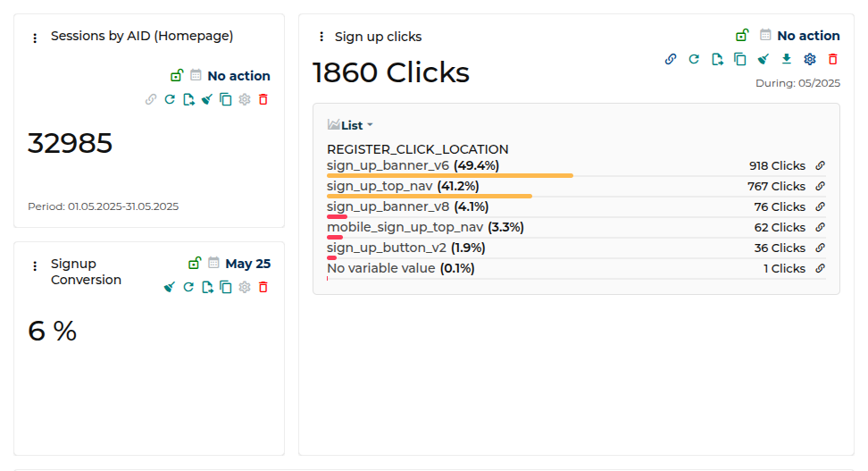The image size is (868, 471).
Task: Download the Sign up clicks data
Action: [787, 59]
